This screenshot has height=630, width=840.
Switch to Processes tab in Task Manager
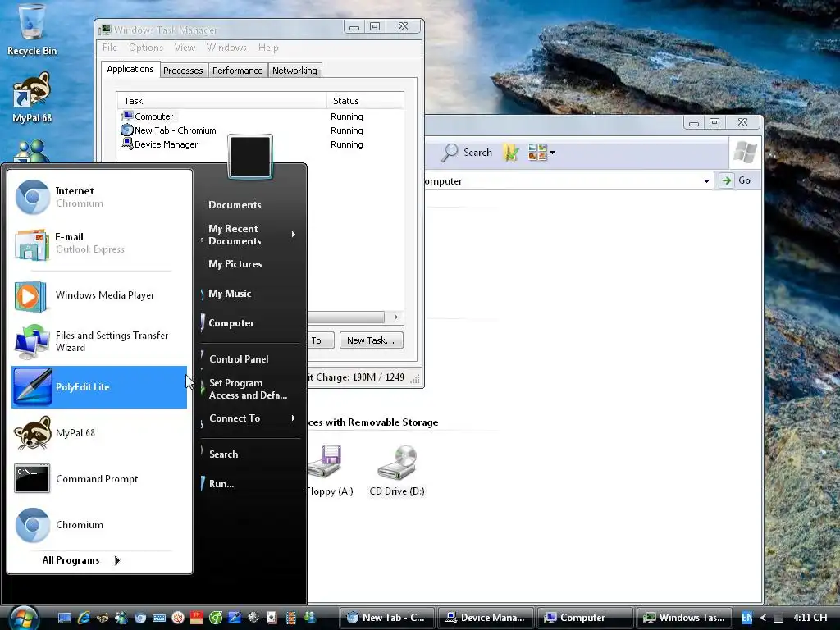click(x=183, y=71)
